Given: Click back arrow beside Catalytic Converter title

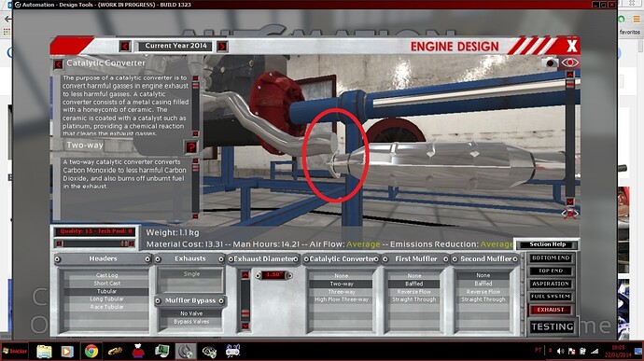Looking at the screenshot, I should [x=58, y=64].
